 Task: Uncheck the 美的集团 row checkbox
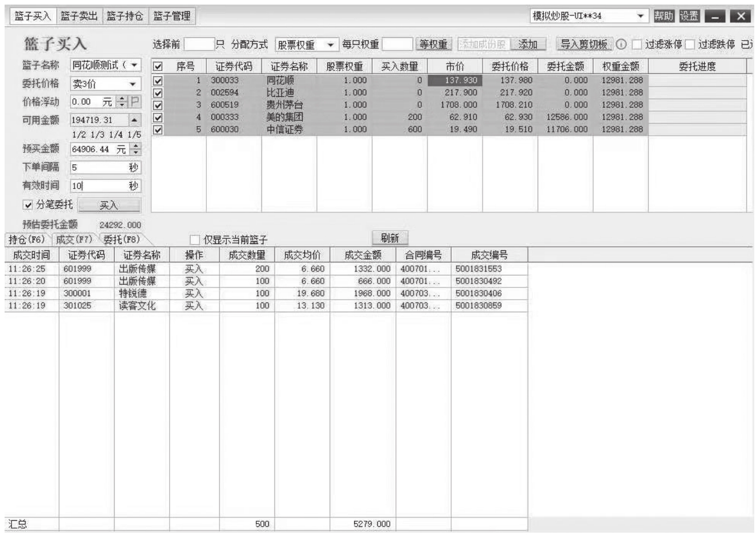[x=159, y=117]
